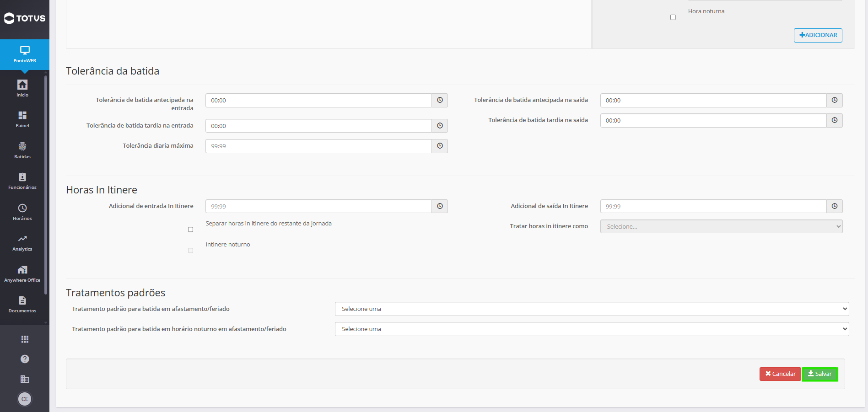Viewport: 868px width, 412px height.
Task: Open the Painel dashboard icon
Action: click(x=22, y=119)
